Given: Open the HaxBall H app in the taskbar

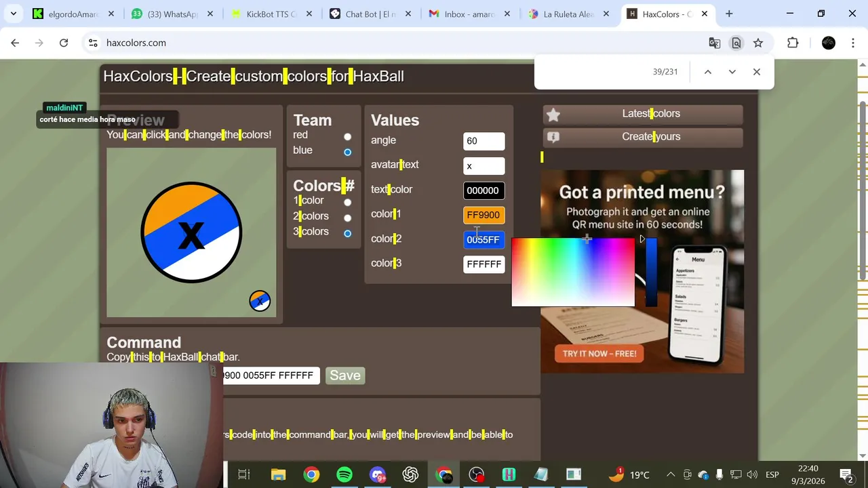Looking at the screenshot, I should tap(509, 474).
